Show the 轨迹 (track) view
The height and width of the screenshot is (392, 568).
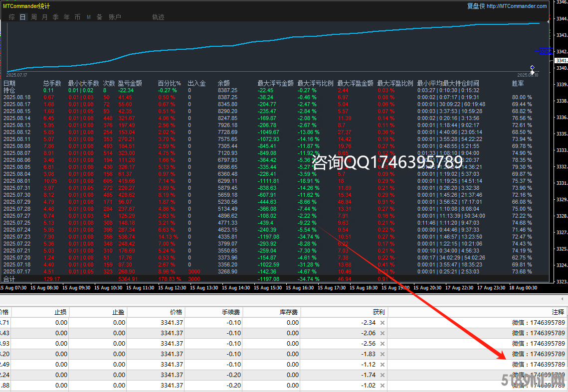tap(158, 17)
